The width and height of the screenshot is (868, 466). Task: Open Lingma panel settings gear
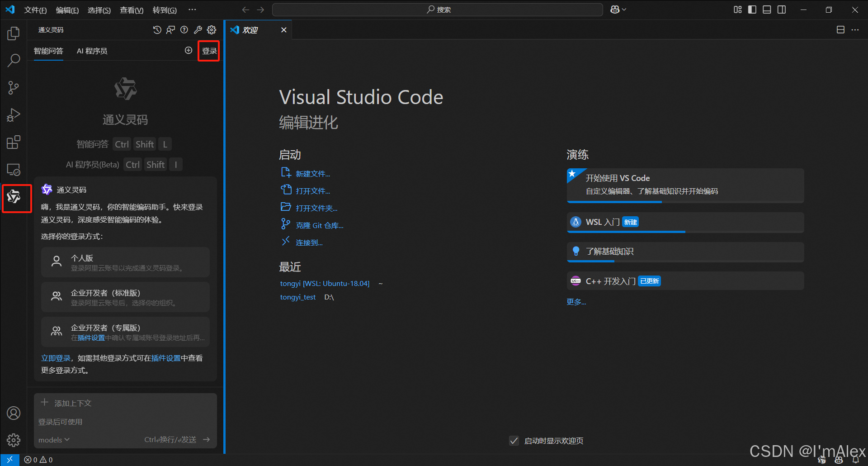[x=212, y=30]
